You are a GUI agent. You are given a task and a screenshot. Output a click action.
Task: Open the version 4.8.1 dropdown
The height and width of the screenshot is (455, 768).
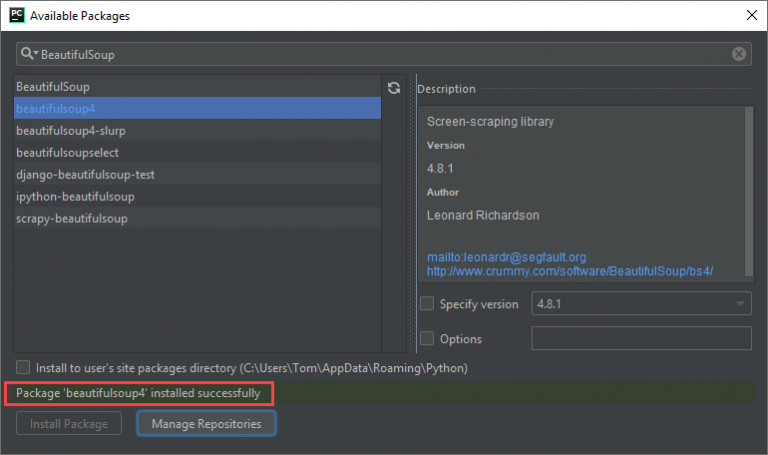click(x=641, y=304)
